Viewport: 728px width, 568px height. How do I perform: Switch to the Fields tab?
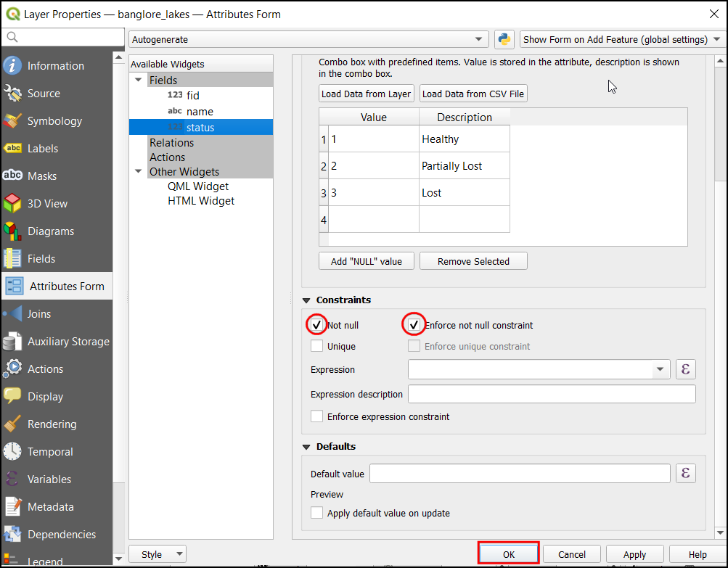(x=57, y=258)
